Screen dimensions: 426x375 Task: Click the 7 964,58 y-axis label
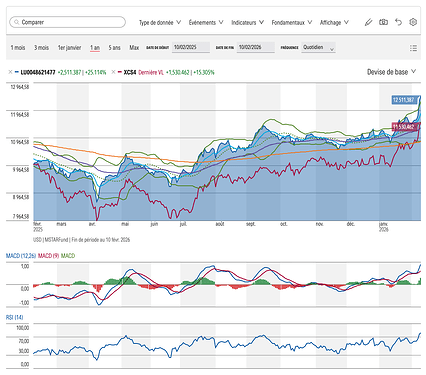(x=21, y=217)
